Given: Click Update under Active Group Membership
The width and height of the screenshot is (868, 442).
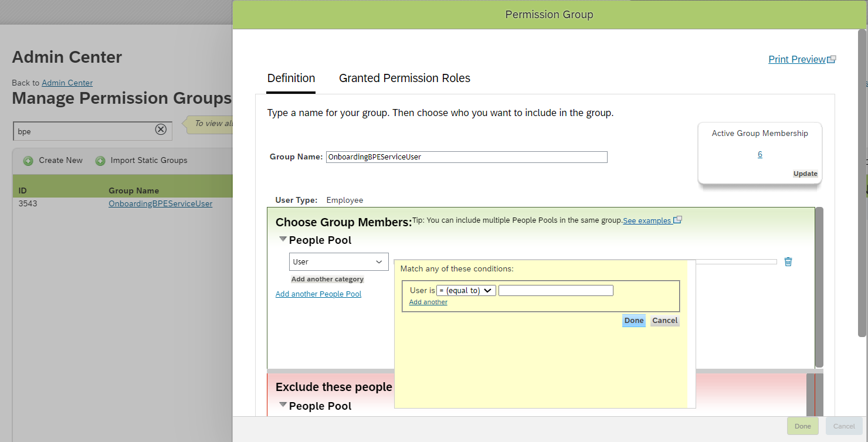Looking at the screenshot, I should pyautogui.click(x=805, y=174).
